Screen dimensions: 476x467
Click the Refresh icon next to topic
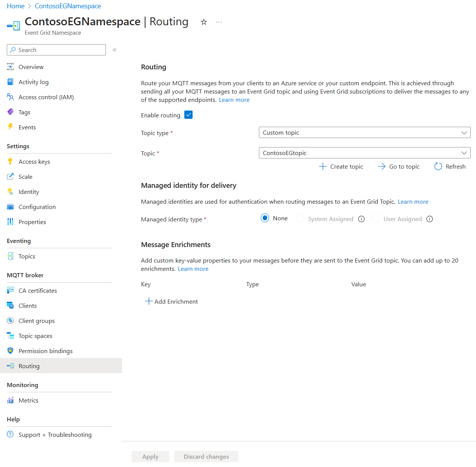[x=438, y=166]
